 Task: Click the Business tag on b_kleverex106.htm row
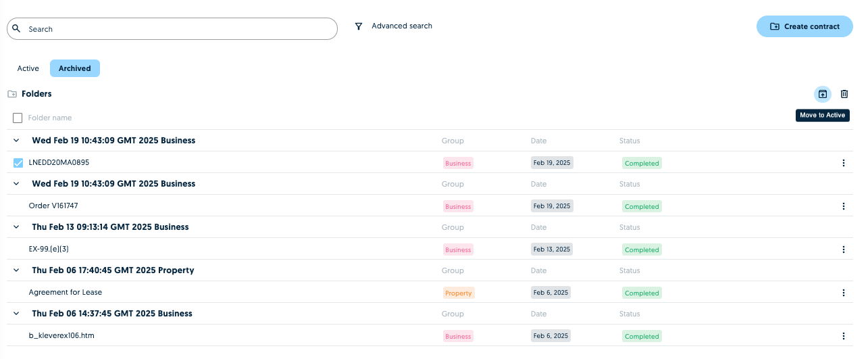458,336
